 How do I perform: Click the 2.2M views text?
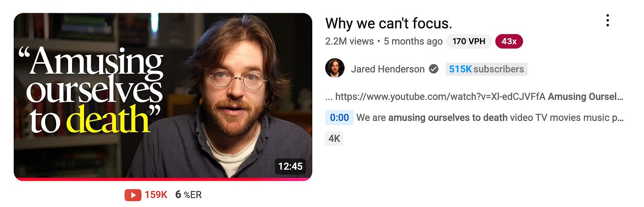click(349, 41)
